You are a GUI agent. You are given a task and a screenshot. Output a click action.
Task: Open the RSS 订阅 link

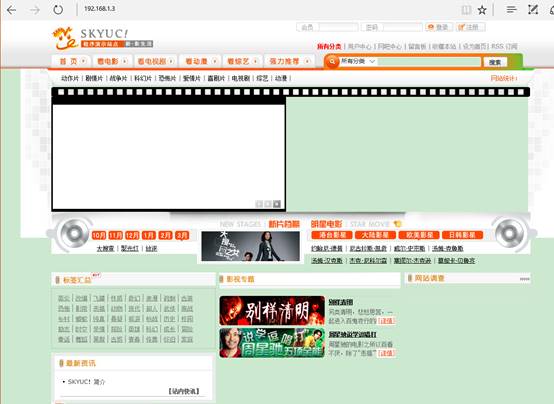(x=505, y=46)
